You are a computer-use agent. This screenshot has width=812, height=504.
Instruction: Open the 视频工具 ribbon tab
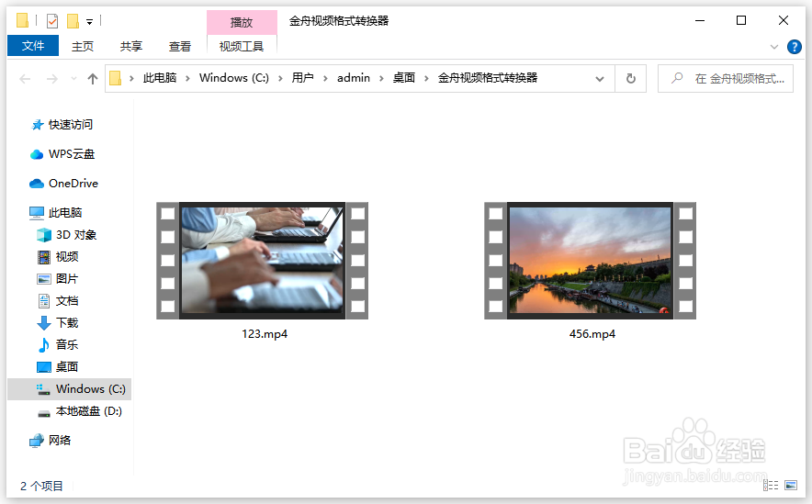click(242, 46)
